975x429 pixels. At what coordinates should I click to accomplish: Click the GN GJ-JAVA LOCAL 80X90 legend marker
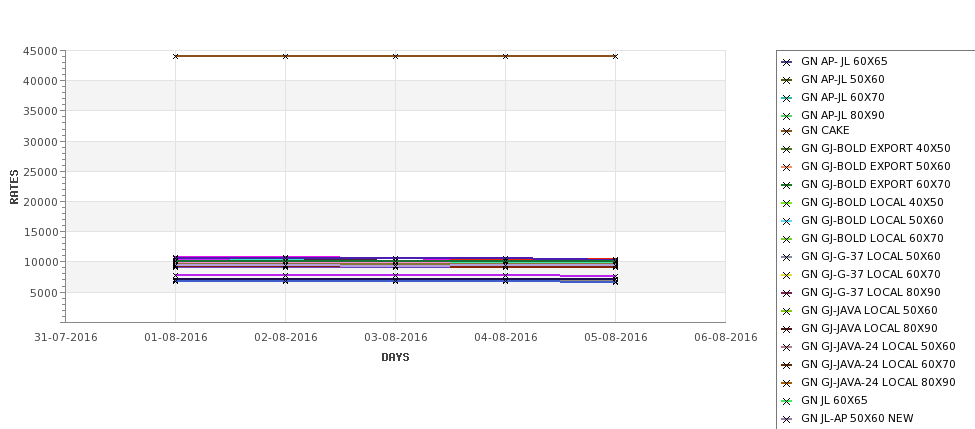(x=787, y=329)
